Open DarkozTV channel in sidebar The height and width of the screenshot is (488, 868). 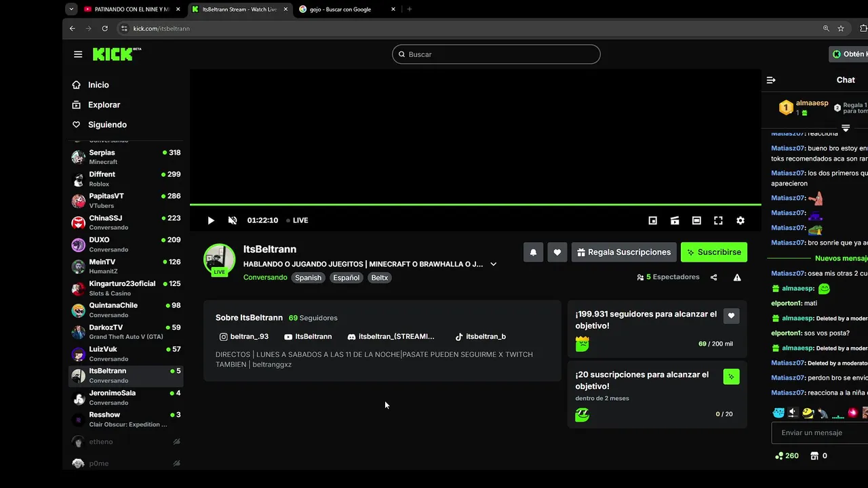tap(126, 331)
